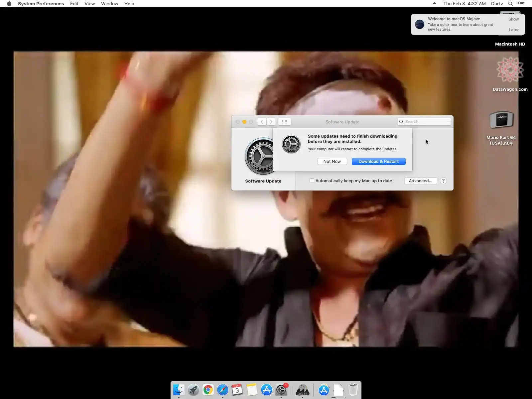Click the Apple menu logo

tap(9, 4)
